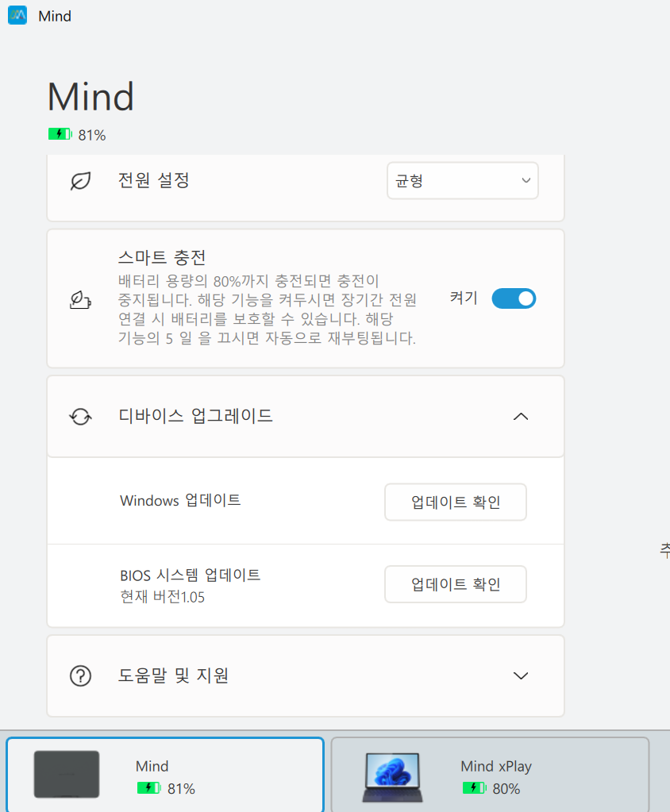Turn off the 스마트 충전 toggle
Viewport: 670px width, 812px height.
coord(514,298)
